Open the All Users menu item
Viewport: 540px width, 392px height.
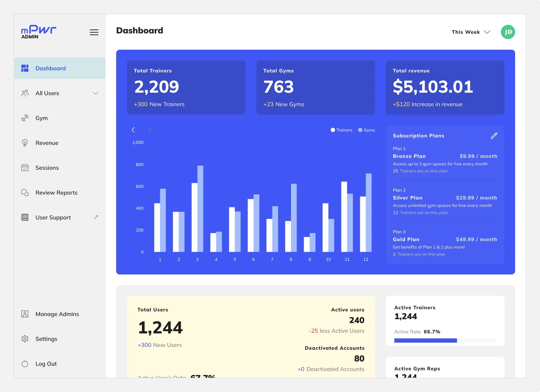60,93
